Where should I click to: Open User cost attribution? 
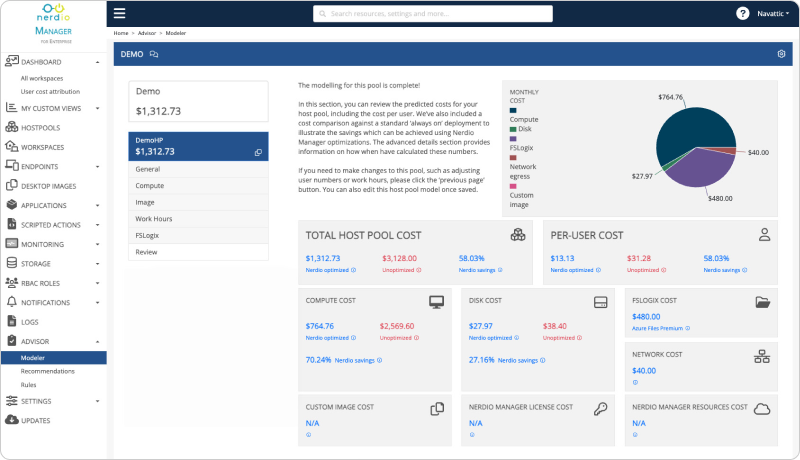[x=50, y=91]
